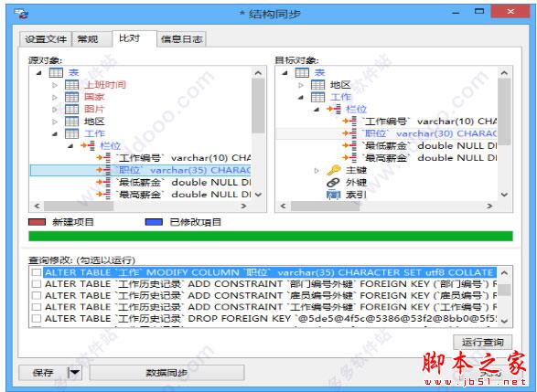
Task: Expand the source 国家 table node
Action: pos(55,97)
